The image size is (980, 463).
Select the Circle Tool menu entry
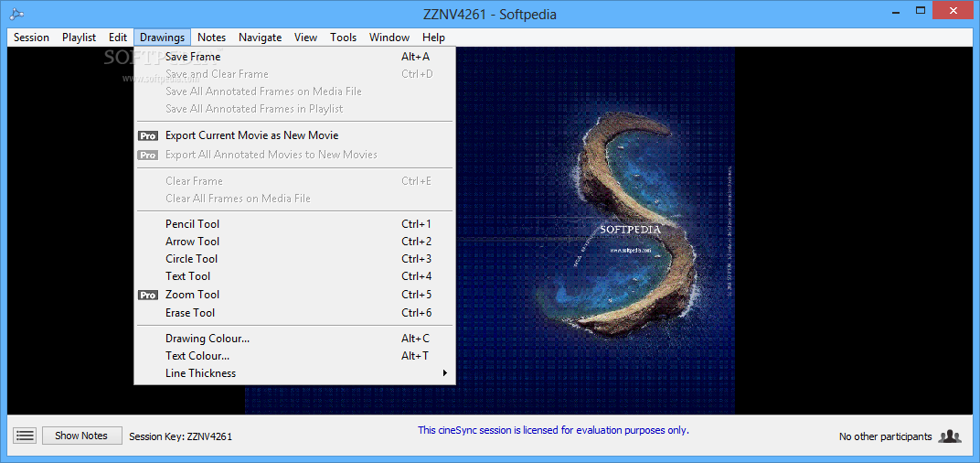[x=295, y=258]
